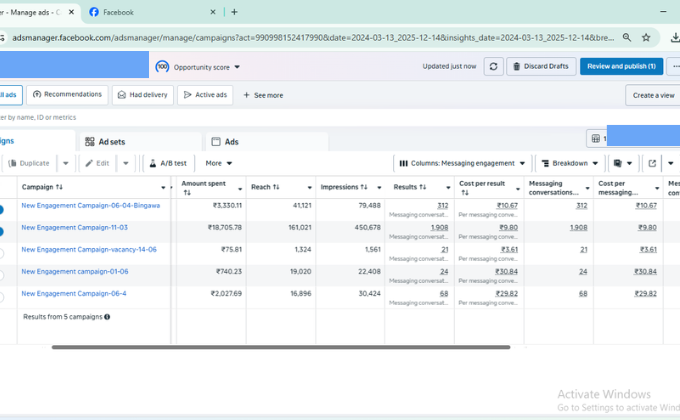Bookmark this page with the star icon

[646, 37]
